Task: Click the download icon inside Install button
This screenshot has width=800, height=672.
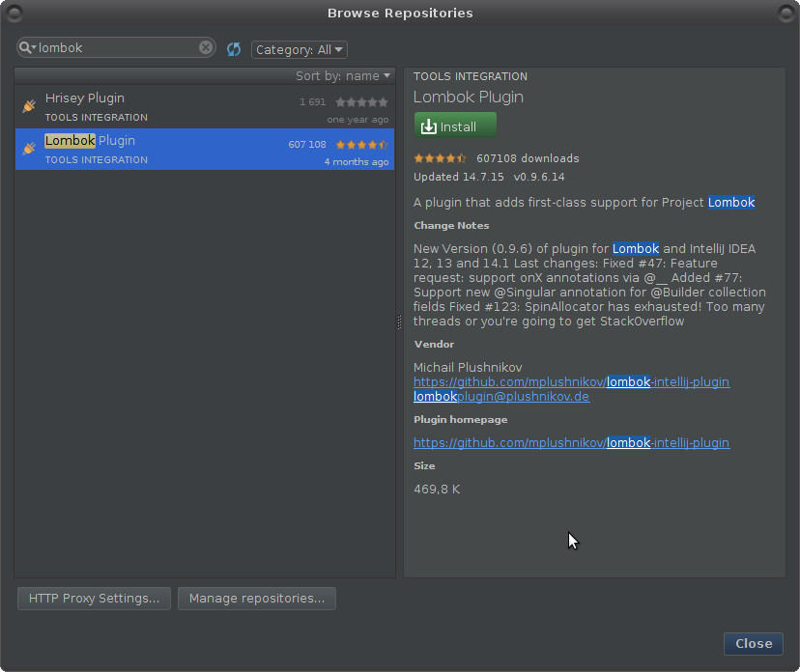Action: coord(429,126)
